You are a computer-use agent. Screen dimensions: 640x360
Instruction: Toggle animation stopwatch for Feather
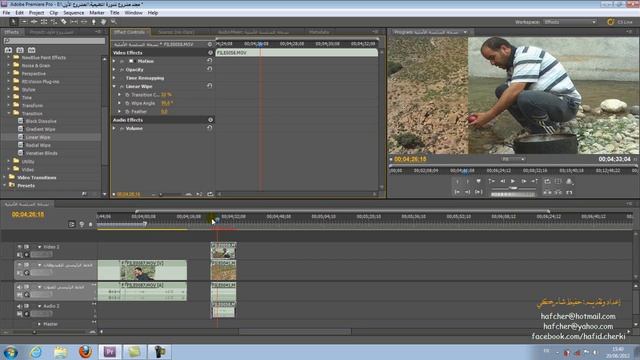point(127,111)
